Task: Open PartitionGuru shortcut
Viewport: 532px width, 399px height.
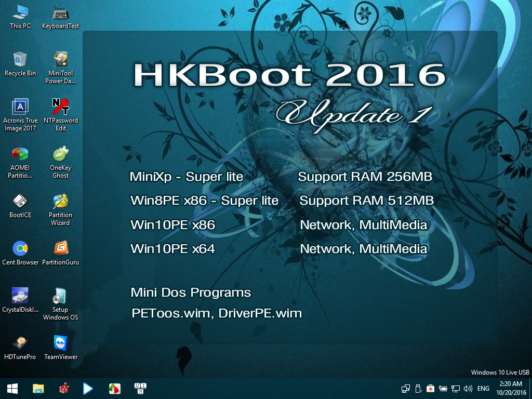Action: point(60,253)
